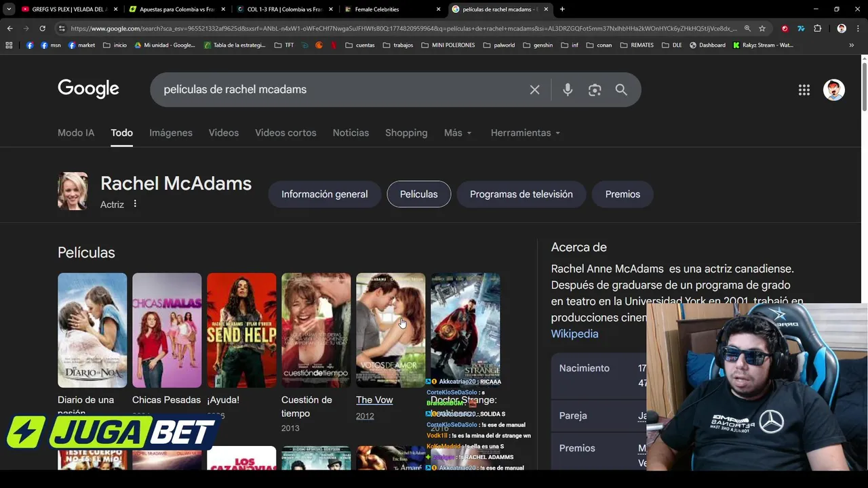The image size is (868, 488).
Task: Open the Dashboard bookmark
Action: [707, 45]
